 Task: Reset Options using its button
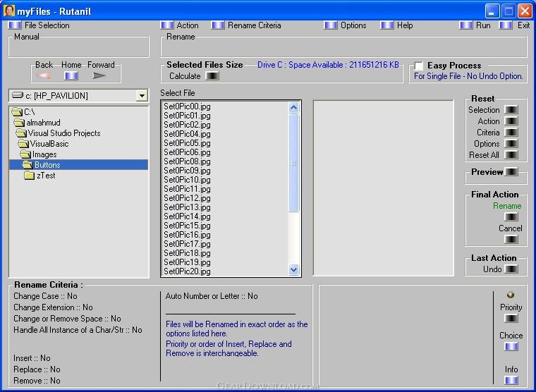coord(511,144)
